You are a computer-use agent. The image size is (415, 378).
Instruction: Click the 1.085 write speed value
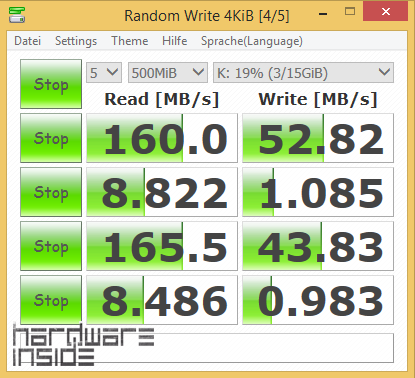point(318,192)
